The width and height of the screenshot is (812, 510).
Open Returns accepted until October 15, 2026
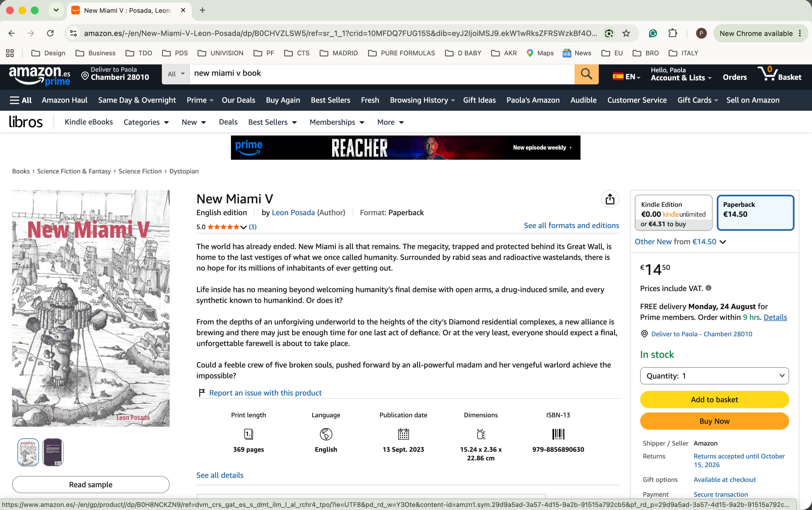739,460
